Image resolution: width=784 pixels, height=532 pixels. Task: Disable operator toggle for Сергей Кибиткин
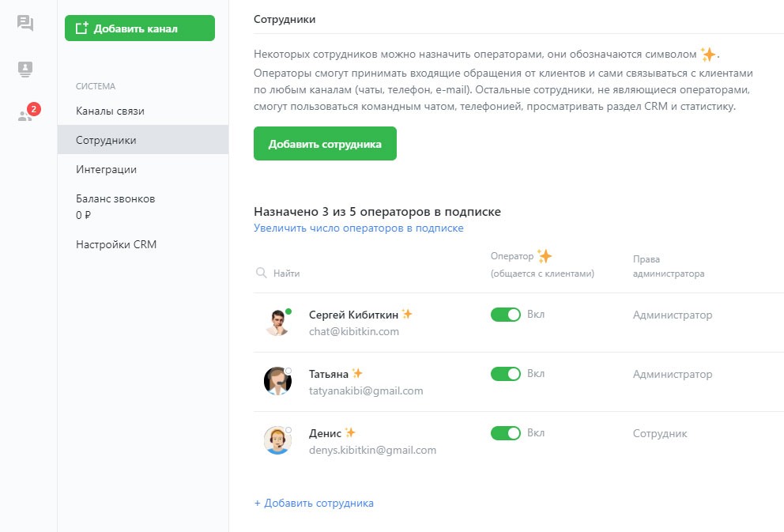tap(506, 315)
